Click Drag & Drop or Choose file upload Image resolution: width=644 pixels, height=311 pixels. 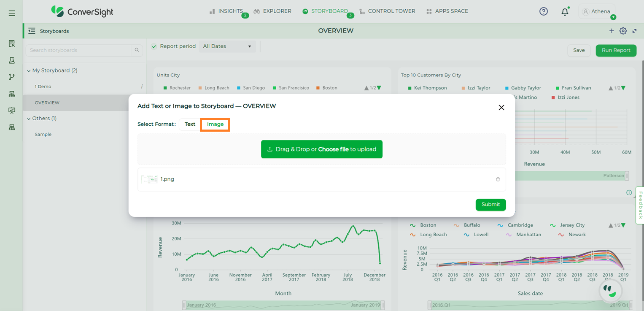pyautogui.click(x=322, y=149)
